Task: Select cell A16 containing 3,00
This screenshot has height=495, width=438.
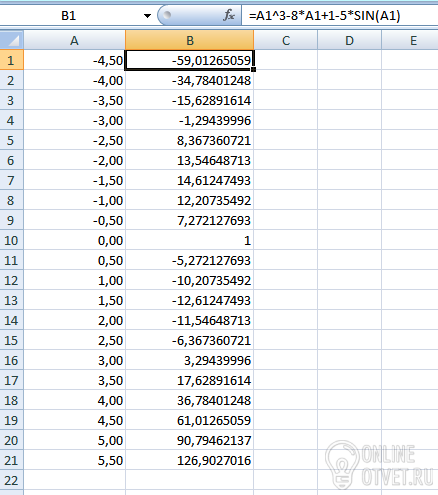Action: [74, 360]
